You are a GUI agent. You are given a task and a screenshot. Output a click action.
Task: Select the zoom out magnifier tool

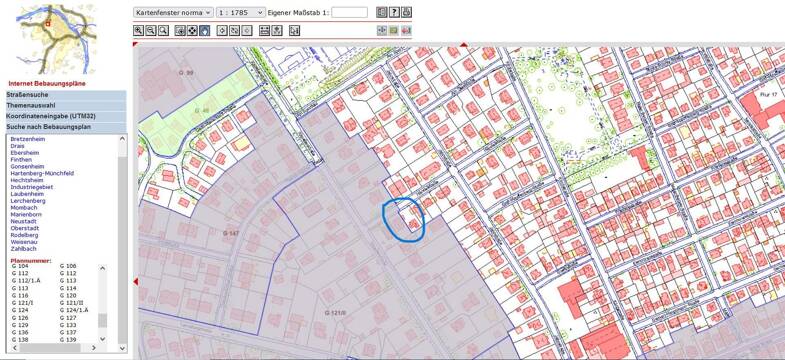tap(151, 31)
